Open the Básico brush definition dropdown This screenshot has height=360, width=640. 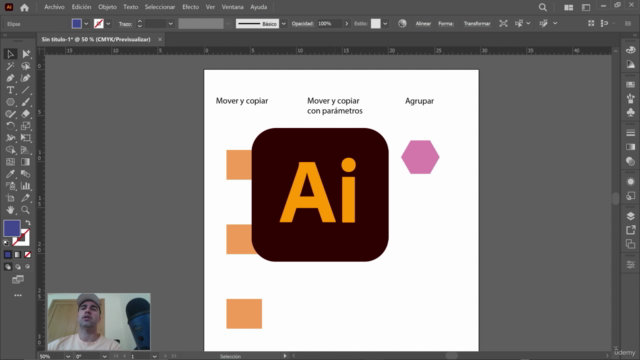pyautogui.click(x=284, y=24)
